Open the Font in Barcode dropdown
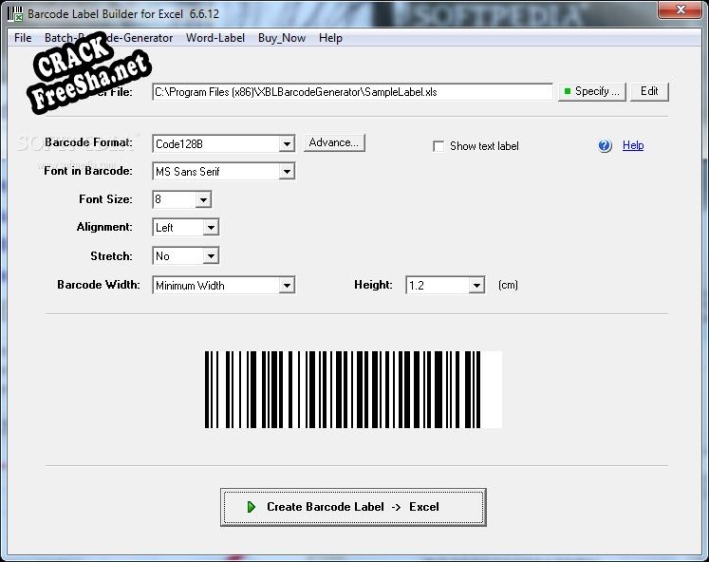Screen dimensions: 709x562 click(x=287, y=172)
